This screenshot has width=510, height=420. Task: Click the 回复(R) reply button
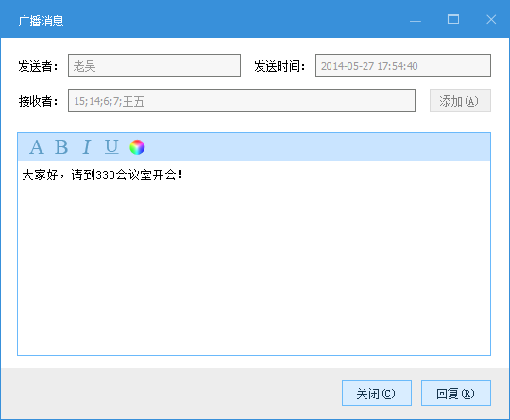click(x=456, y=394)
